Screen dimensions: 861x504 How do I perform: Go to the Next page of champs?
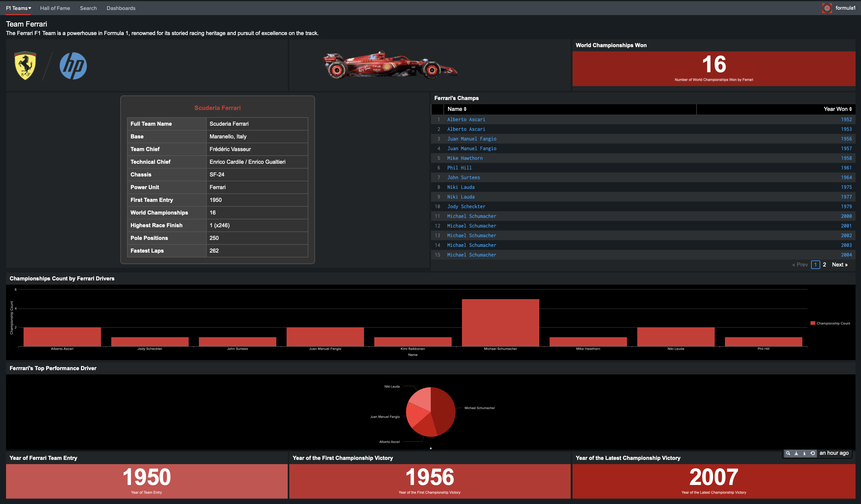click(x=840, y=265)
